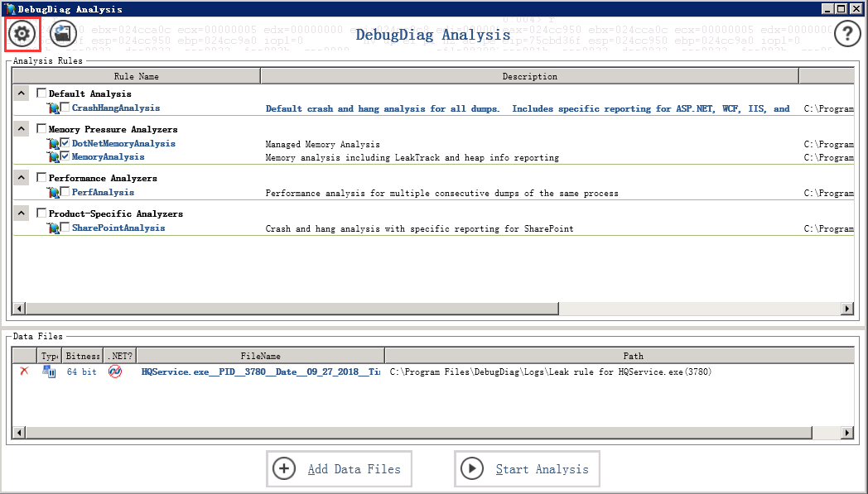Click the DebugDiag title bar app icon
The height and width of the screenshot is (494, 868).
tap(10, 8)
